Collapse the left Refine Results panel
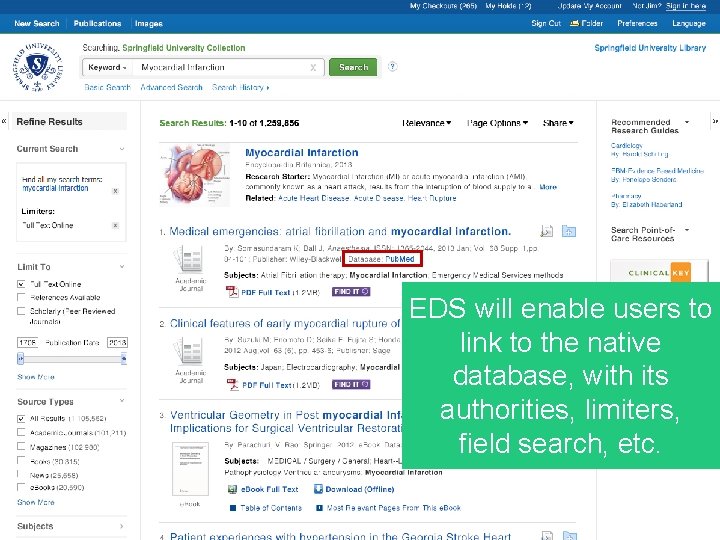Image resolution: width=720 pixels, height=540 pixels. (x=4, y=122)
